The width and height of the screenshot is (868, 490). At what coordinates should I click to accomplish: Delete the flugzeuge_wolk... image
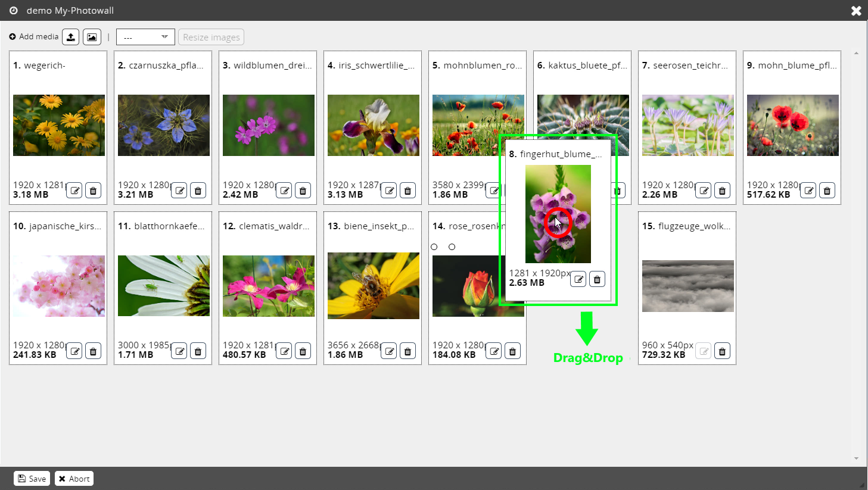tap(722, 351)
